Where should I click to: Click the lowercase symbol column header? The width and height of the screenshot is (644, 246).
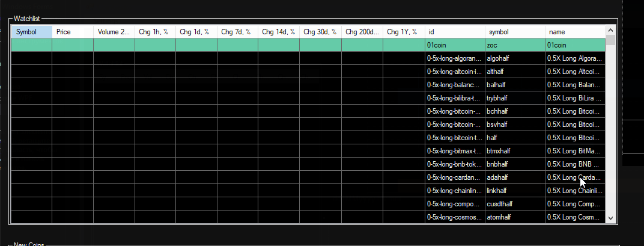click(515, 32)
